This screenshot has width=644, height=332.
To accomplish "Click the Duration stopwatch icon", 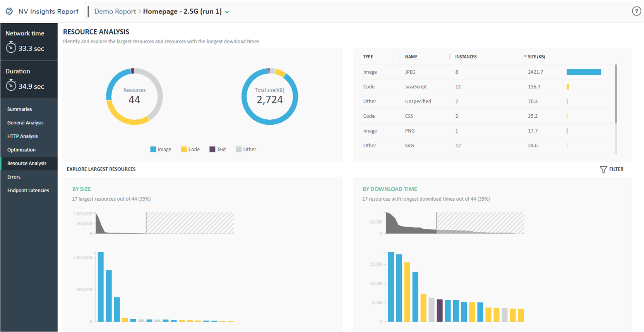I will click(11, 85).
